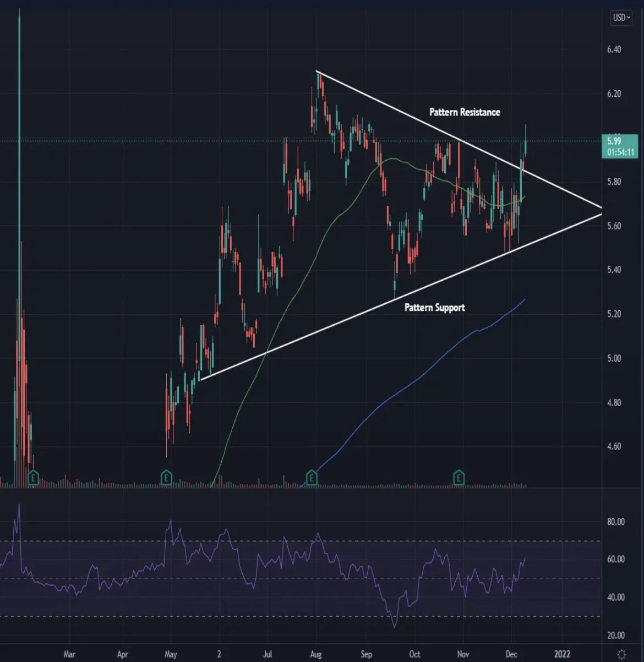The width and height of the screenshot is (644, 662).
Task: Click the 5.00 price axis label
Action: tap(614, 358)
